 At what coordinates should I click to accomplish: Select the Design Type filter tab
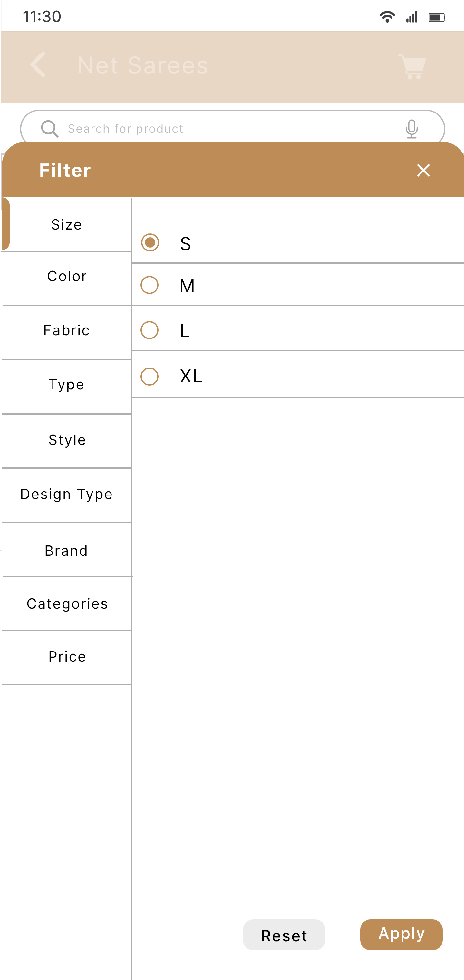click(67, 494)
